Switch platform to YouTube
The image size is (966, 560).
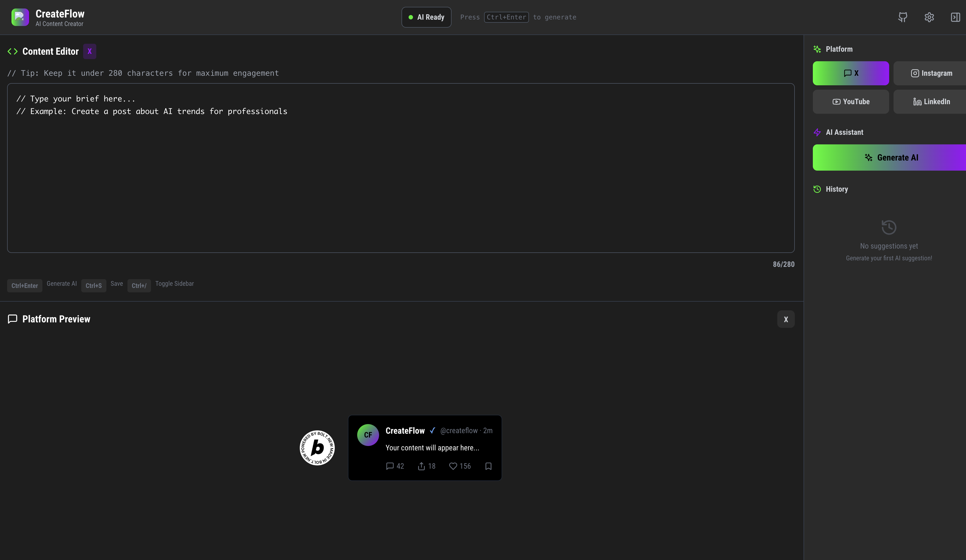click(x=851, y=101)
